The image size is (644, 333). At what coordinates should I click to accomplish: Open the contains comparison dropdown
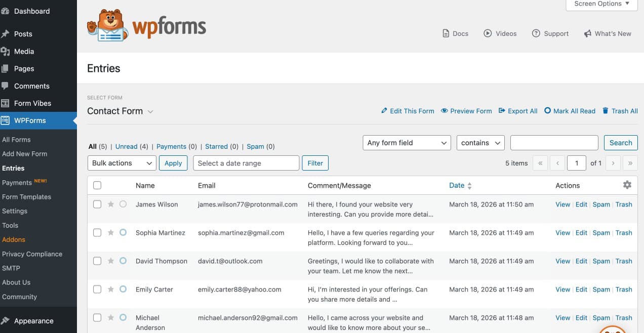coord(480,143)
